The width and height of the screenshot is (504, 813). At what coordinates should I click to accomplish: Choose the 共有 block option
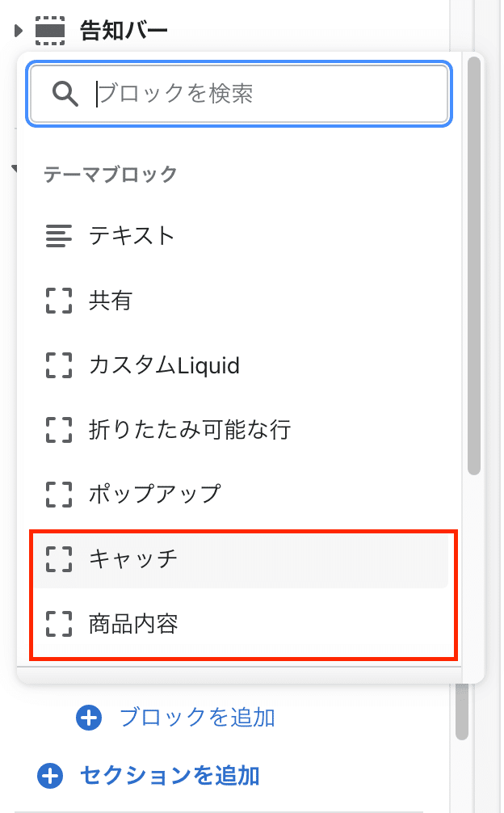[241, 301]
